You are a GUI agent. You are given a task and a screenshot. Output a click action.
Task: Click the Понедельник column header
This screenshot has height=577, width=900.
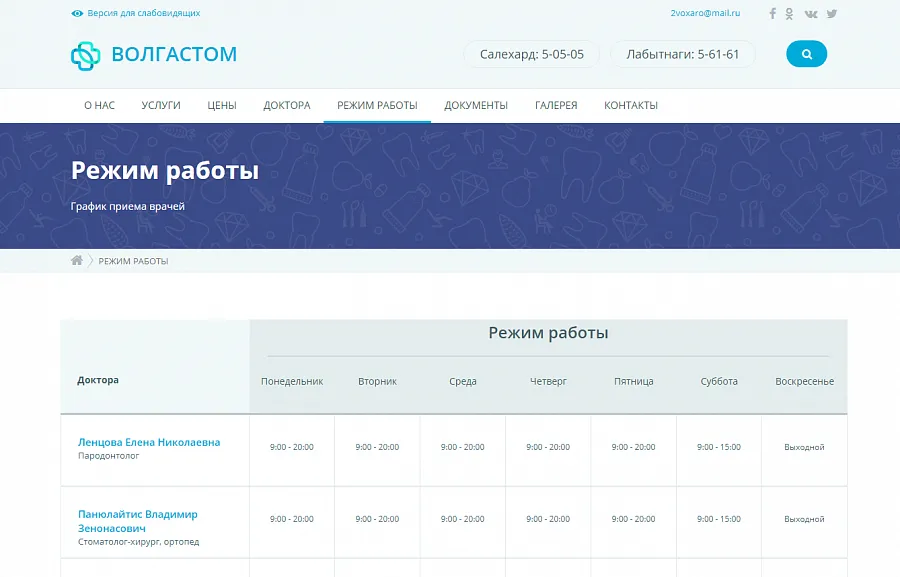[x=292, y=381]
